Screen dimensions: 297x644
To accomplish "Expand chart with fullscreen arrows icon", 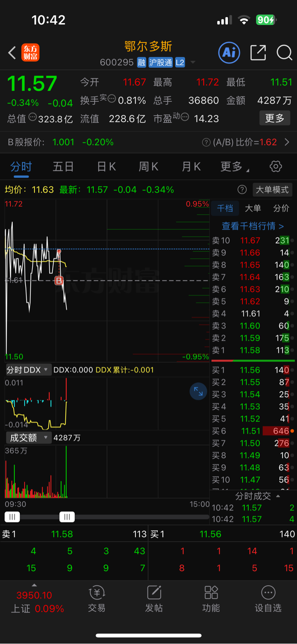I will point(198,392).
